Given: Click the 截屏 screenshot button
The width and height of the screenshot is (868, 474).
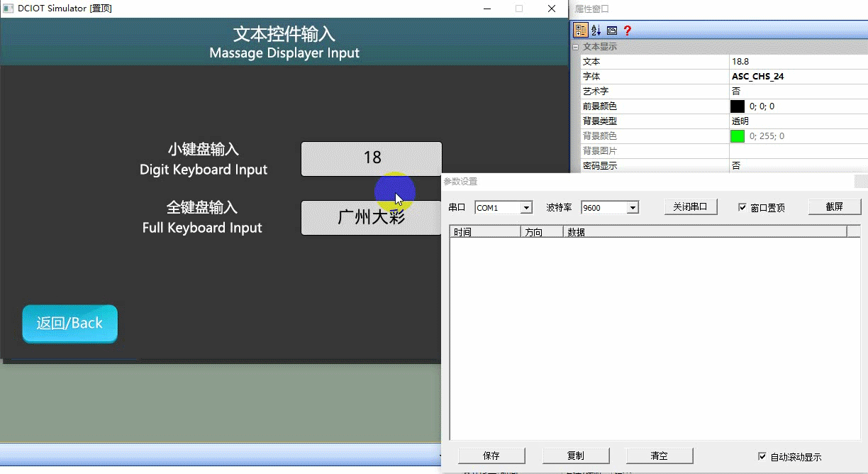Looking at the screenshot, I should 834,206.
